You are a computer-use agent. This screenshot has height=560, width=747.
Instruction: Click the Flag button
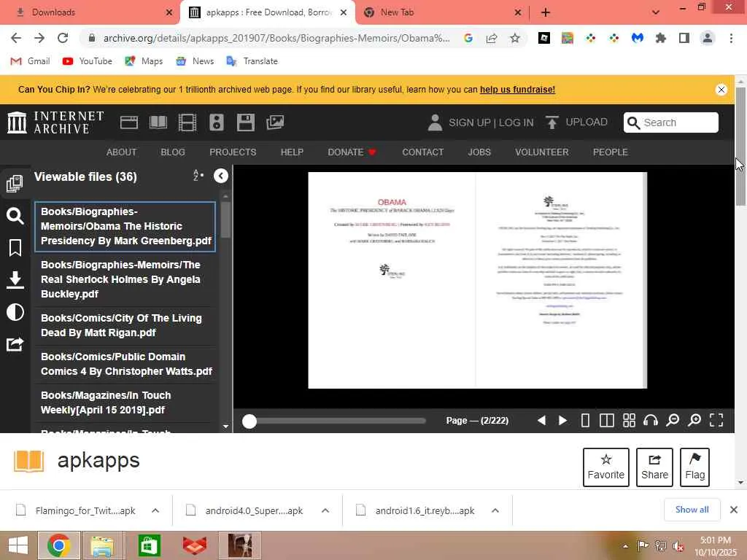tap(694, 467)
